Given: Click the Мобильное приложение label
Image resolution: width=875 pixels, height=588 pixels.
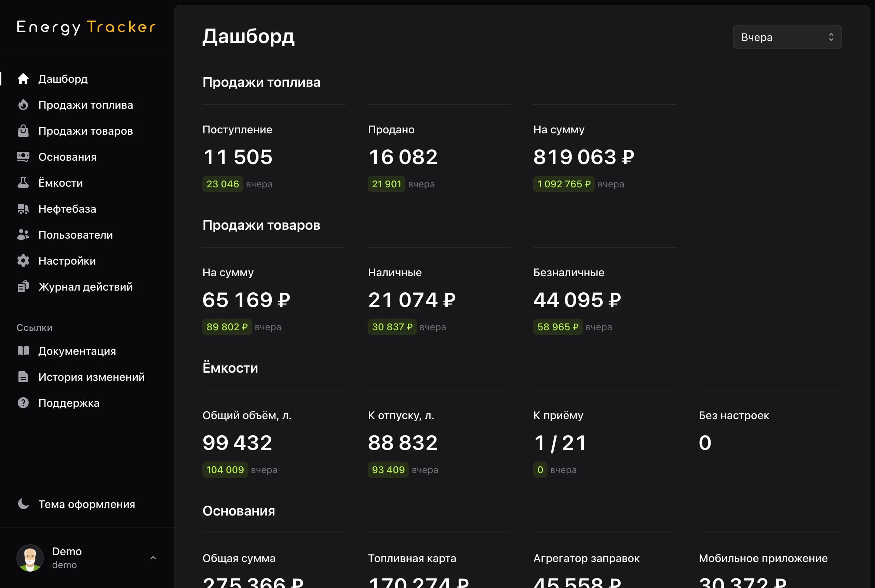Looking at the screenshot, I should 763,558.
